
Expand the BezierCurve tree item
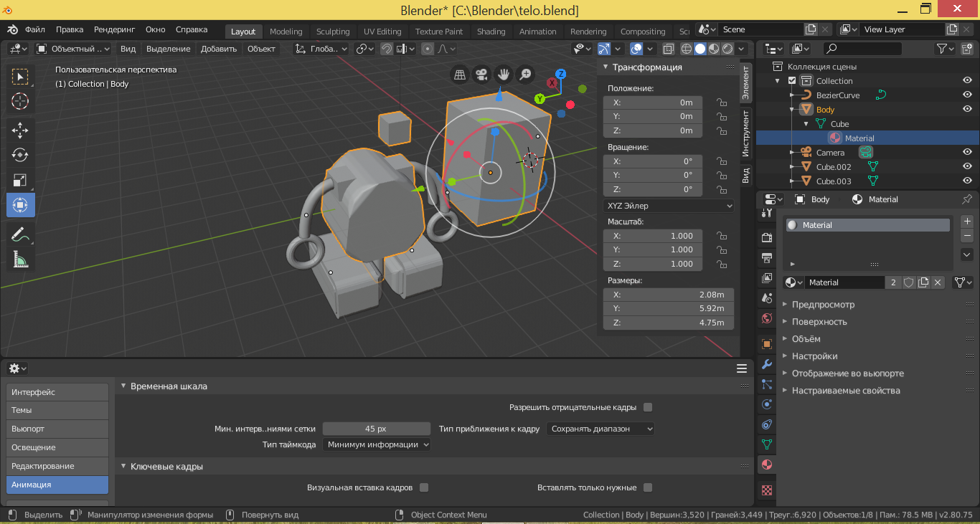pos(792,95)
